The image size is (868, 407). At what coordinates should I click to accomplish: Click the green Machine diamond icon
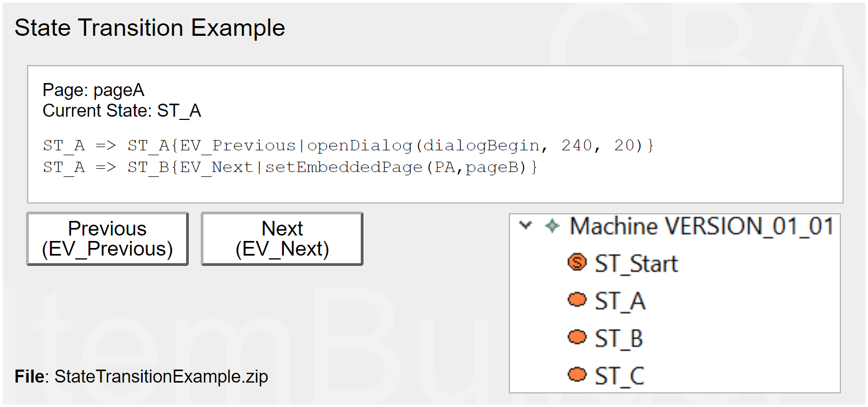(x=552, y=226)
